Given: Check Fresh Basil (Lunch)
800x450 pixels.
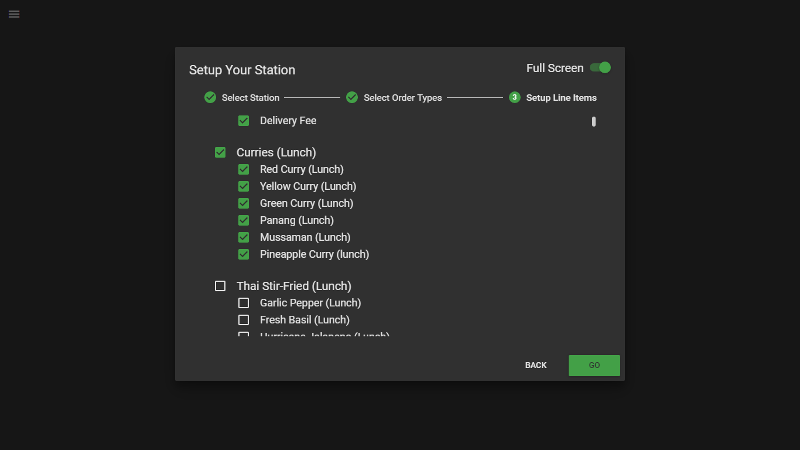Looking at the screenshot, I should (x=243, y=320).
